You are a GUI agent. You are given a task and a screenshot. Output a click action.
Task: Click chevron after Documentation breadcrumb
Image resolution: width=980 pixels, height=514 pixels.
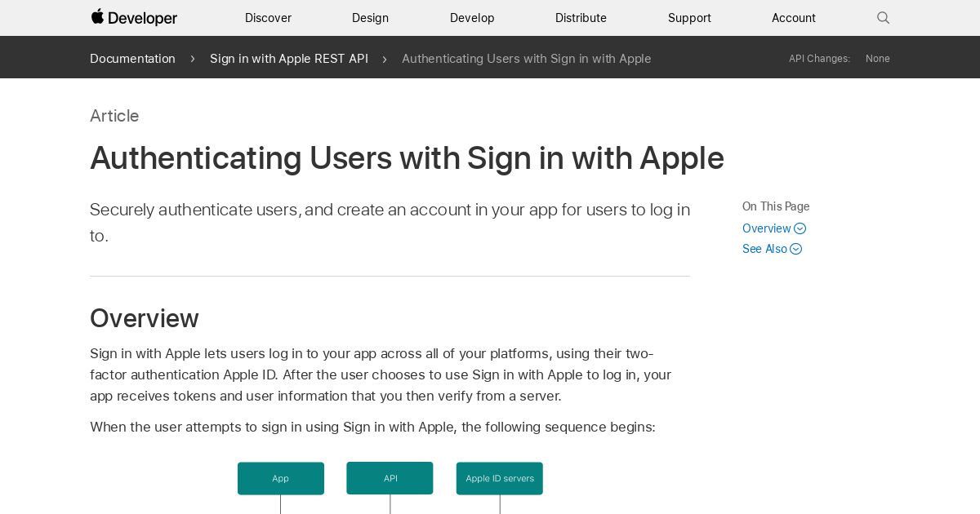[x=193, y=59]
